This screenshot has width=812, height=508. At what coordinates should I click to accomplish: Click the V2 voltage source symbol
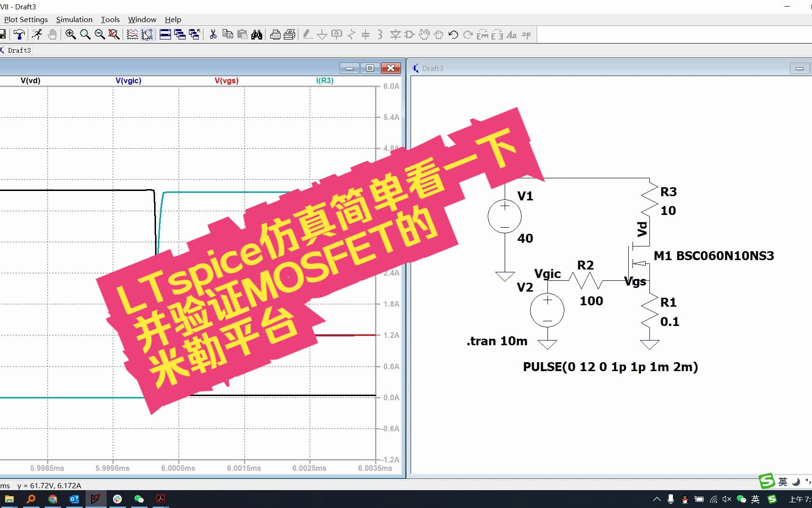coord(547,310)
